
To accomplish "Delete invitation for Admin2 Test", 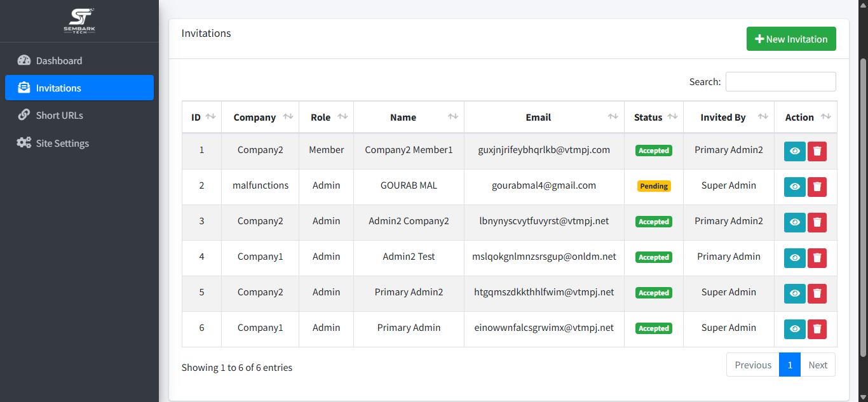I will [817, 258].
